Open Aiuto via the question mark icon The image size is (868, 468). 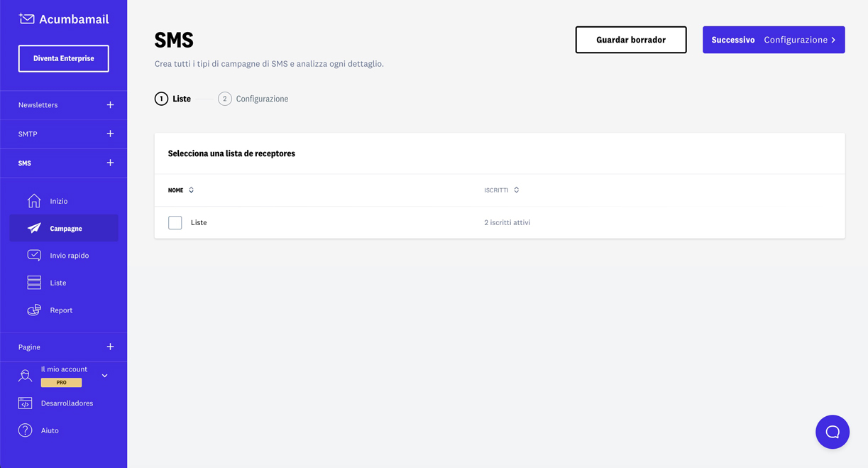coord(24,430)
